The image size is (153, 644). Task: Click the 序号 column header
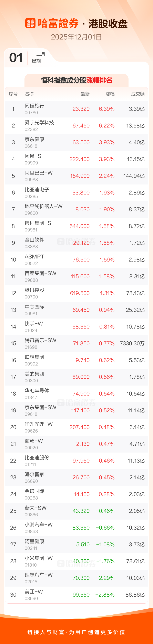13,94
